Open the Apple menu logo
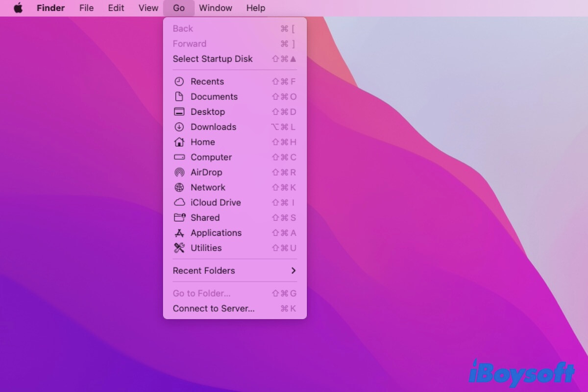Image resolution: width=588 pixels, height=392 pixels. [x=18, y=8]
